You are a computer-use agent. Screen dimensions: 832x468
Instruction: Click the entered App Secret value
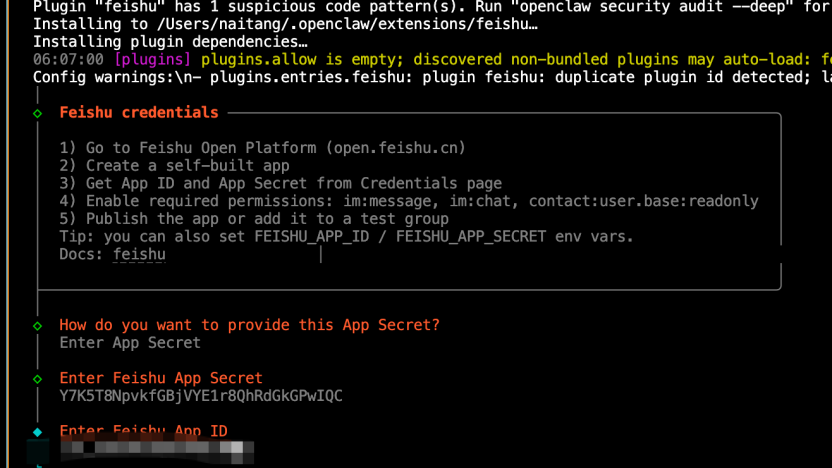click(x=200, y=396)
